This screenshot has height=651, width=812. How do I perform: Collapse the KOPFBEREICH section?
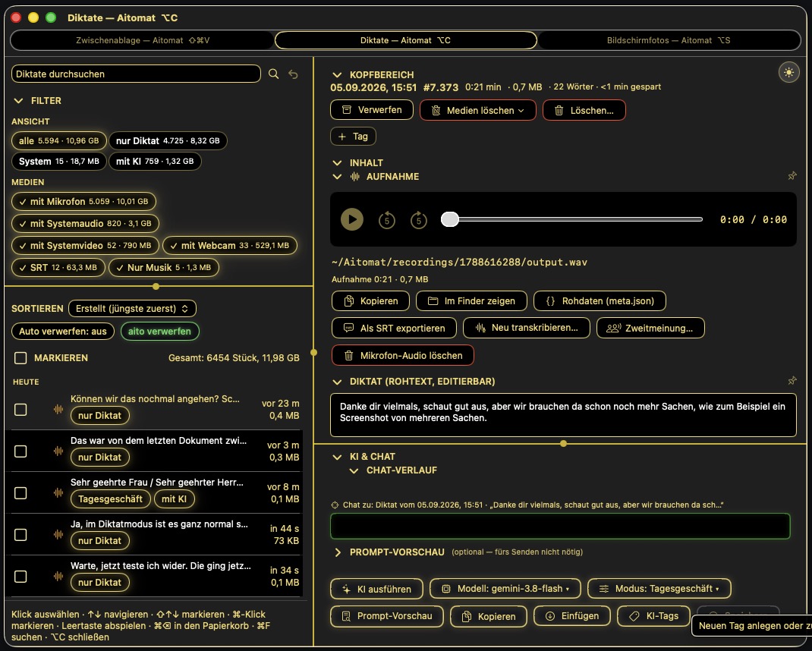pyautogui.click(x=337, y=74)
